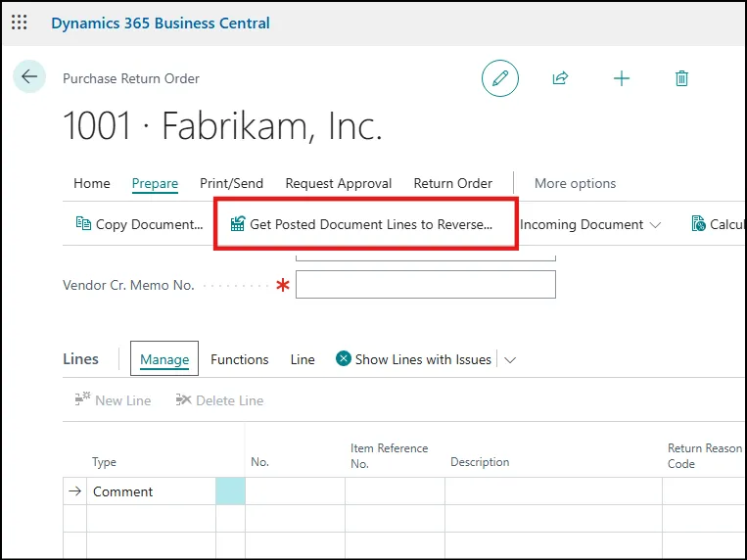
Task: Click the Purchase Return Order caption
Action: tap(131, 78)
